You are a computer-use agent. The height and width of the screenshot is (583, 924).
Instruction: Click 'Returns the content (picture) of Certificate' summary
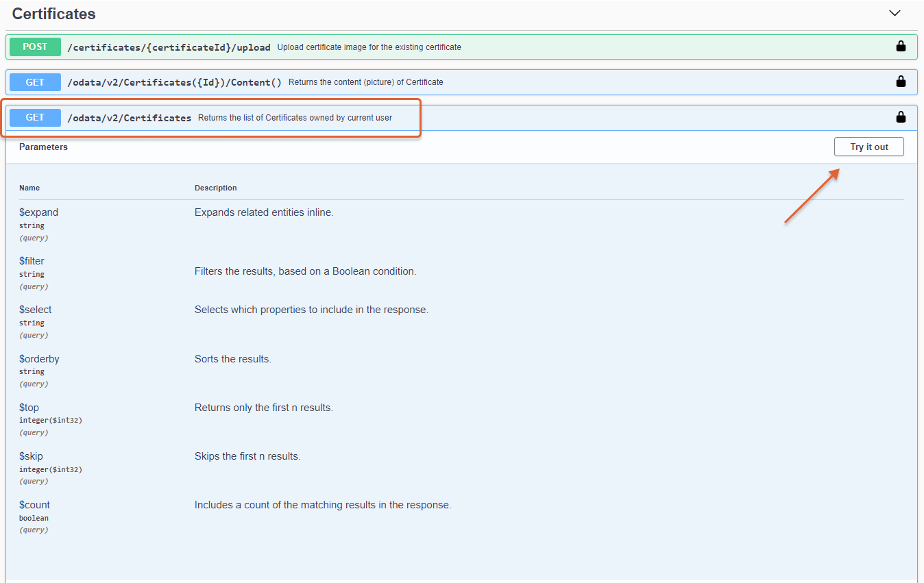tap(365, 82)
